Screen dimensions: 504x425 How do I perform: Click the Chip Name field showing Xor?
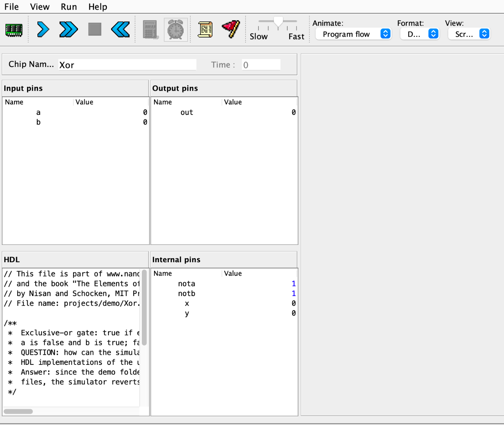click(x=127, y=65)
